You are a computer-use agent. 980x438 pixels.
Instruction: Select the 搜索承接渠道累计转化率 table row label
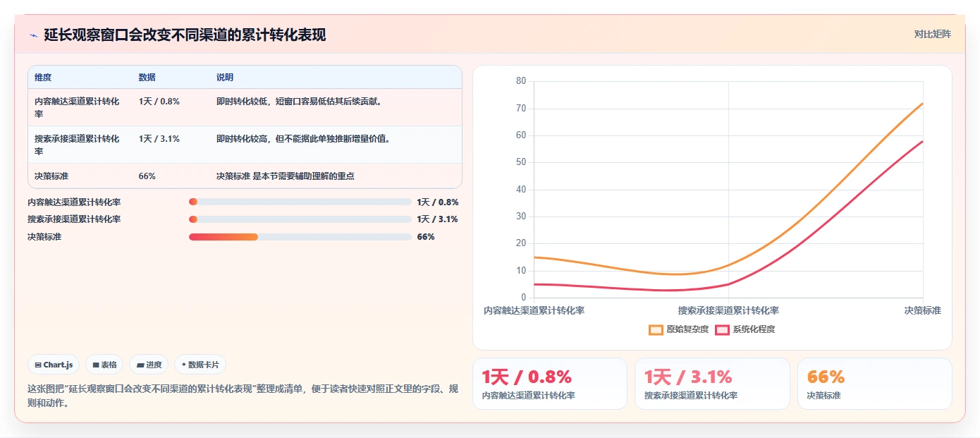tap(77, 145)
